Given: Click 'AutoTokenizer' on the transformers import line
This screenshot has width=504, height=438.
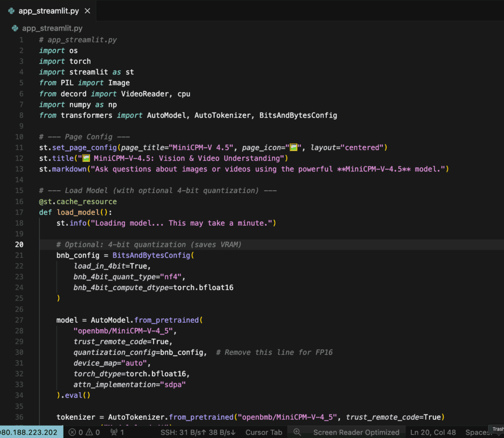Looking at the screenshot, I should point(222,115).
